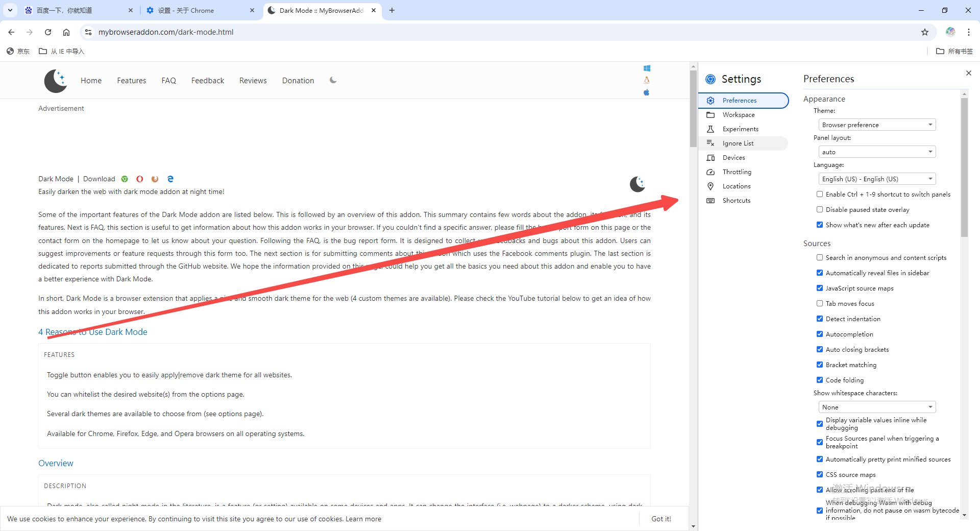Enable Ctrl + 1-9 shortcut checkbox
The height and width of the screenshot is (531, 980).
pyautogui.click(x=820, y=194)
